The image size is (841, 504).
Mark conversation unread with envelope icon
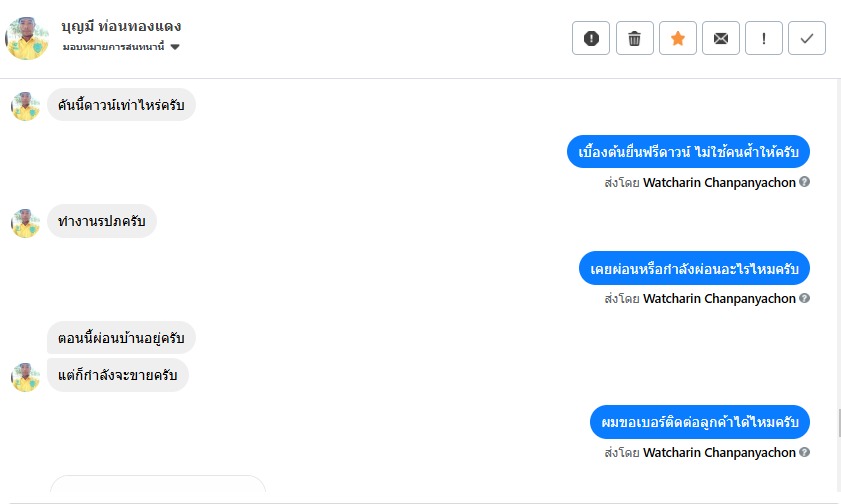pyautogui.click(x=720, y=39)
